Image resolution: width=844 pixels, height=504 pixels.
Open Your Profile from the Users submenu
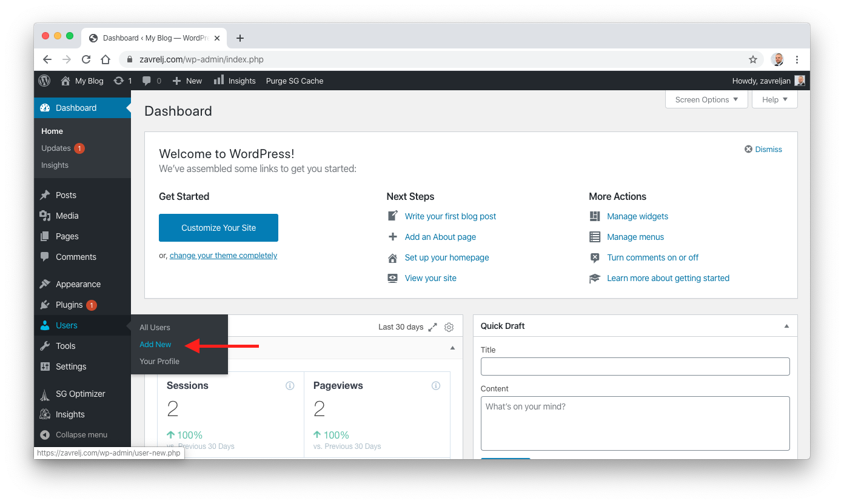click(x=159, y=361)
